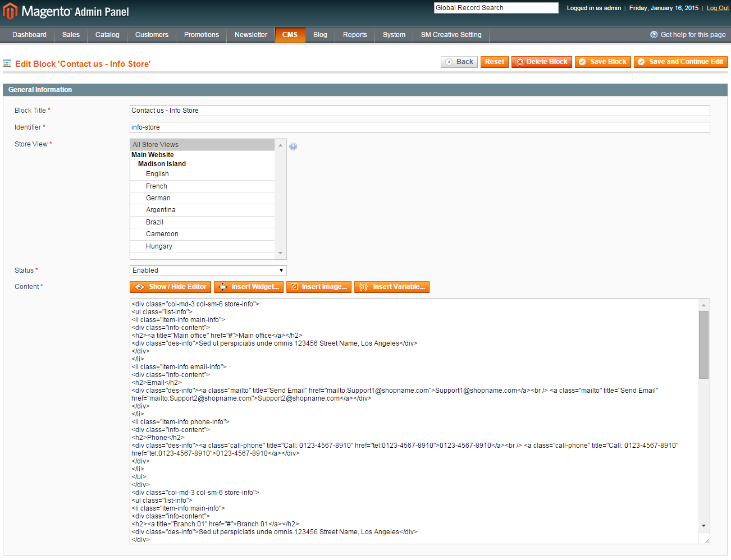The width and height of the screenshot is (731, 560).
Task: Click the Identifier input field
Action: point(420,127)
